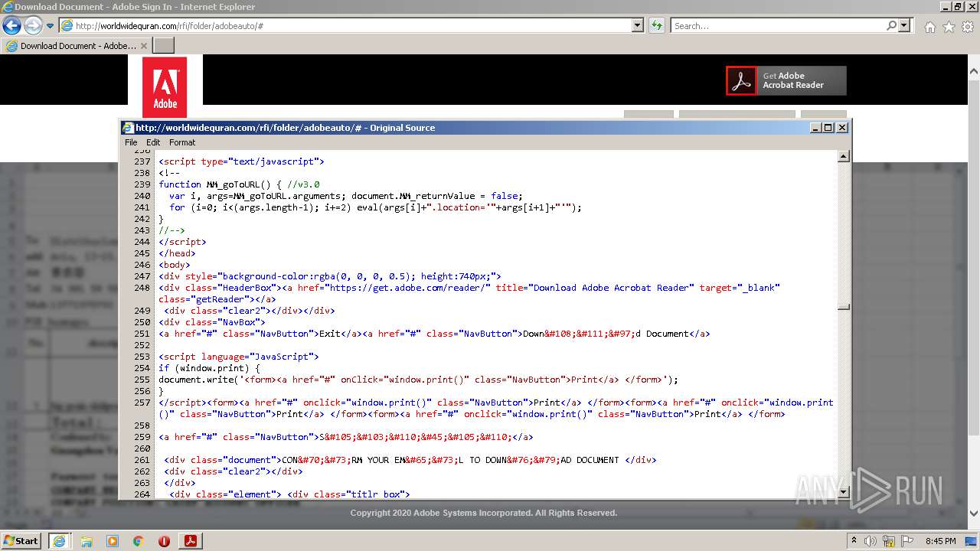Open Adobe Reader taskbar icon
Image resolution: width=980 pixels, height=551 pixels.
[x=191, y=540]
